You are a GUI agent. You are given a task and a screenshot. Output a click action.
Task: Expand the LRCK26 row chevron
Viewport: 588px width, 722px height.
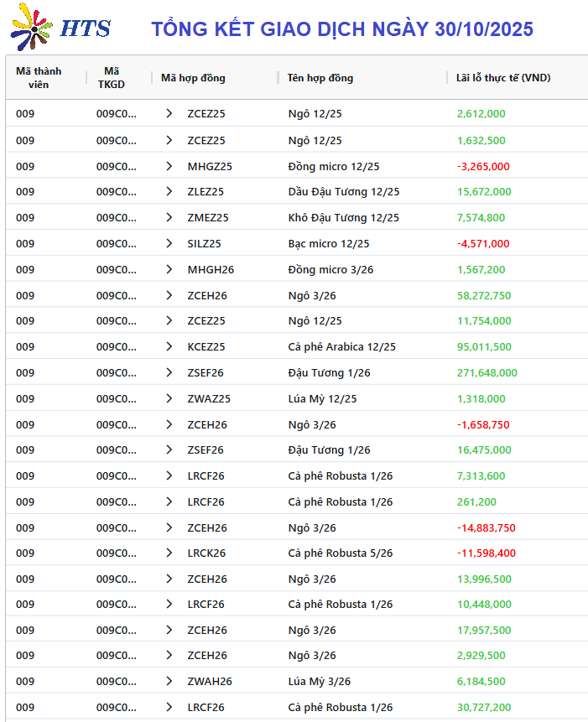169,553
